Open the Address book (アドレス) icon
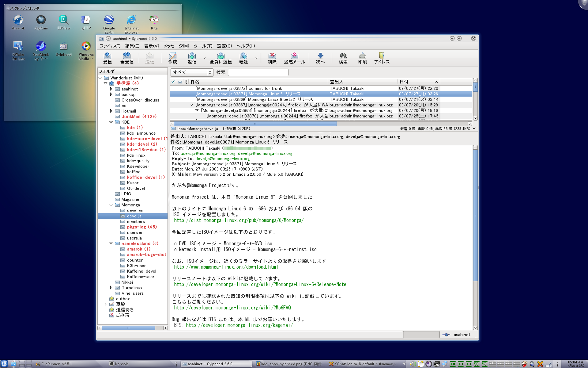The image size is (588, 368). (382, 58)
